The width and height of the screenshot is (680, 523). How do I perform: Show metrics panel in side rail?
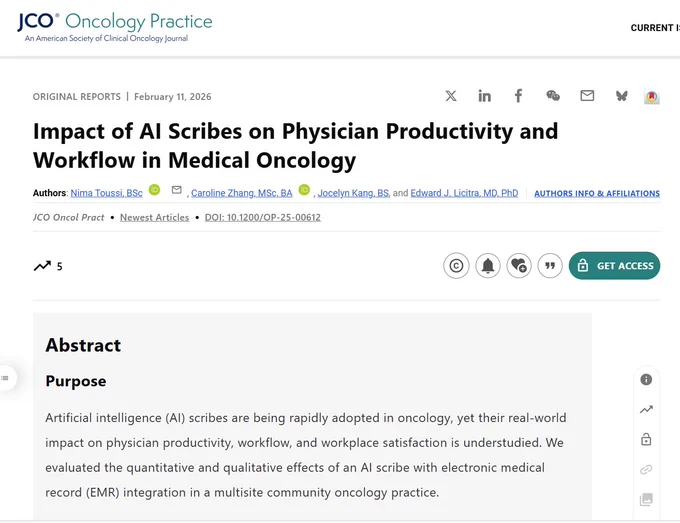pyautogui.click(x=646, y=409)
